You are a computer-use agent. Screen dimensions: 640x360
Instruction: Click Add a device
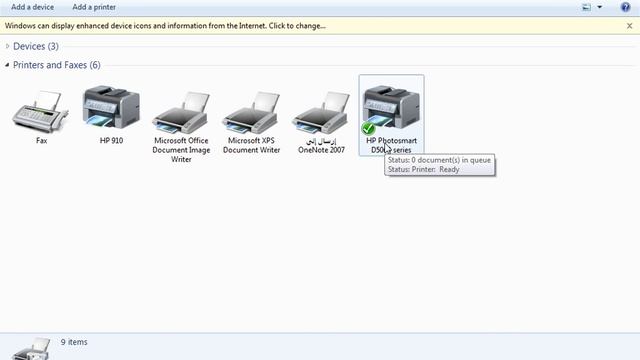[x=32, y=7]
